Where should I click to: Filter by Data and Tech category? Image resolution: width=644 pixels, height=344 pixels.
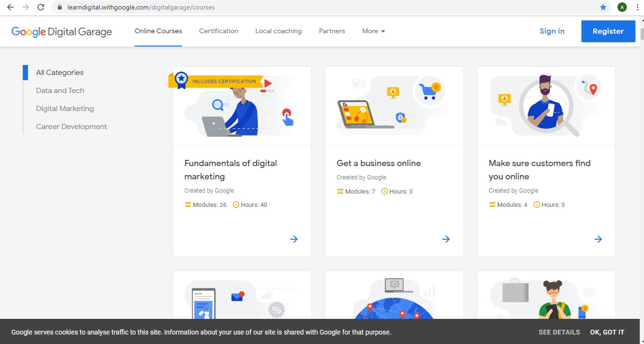60,91
